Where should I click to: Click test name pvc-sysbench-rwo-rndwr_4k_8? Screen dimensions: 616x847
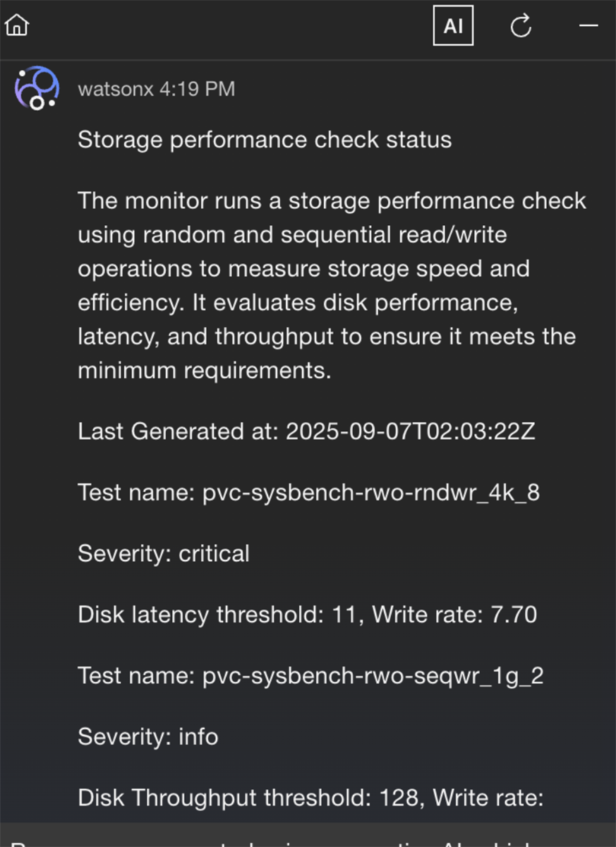point(370,493)
